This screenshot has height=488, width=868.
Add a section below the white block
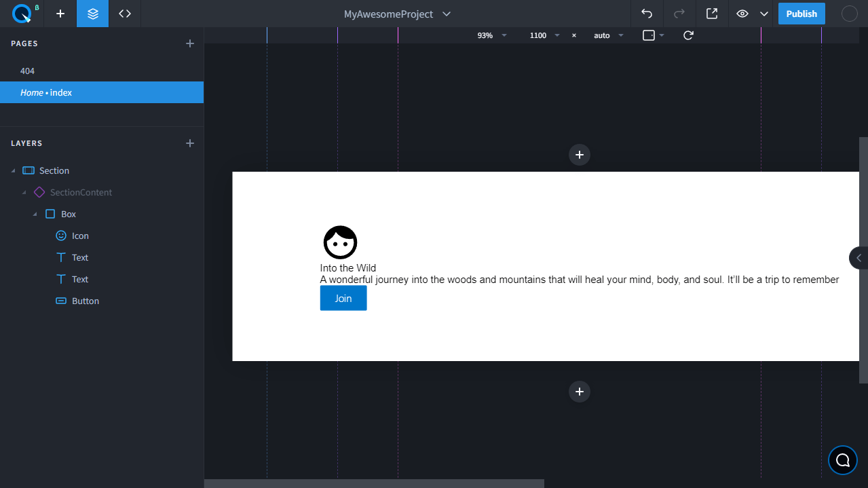click(x=580, y=392)
